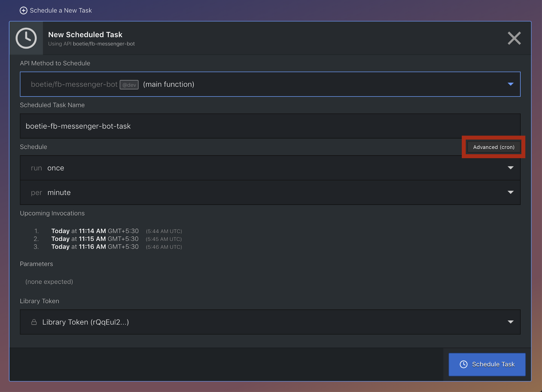This screenshot has width=542, height=392.
Task: Focus the Scheduled Task Name input field
Action: pyautogui.click(x=270, y=126)
